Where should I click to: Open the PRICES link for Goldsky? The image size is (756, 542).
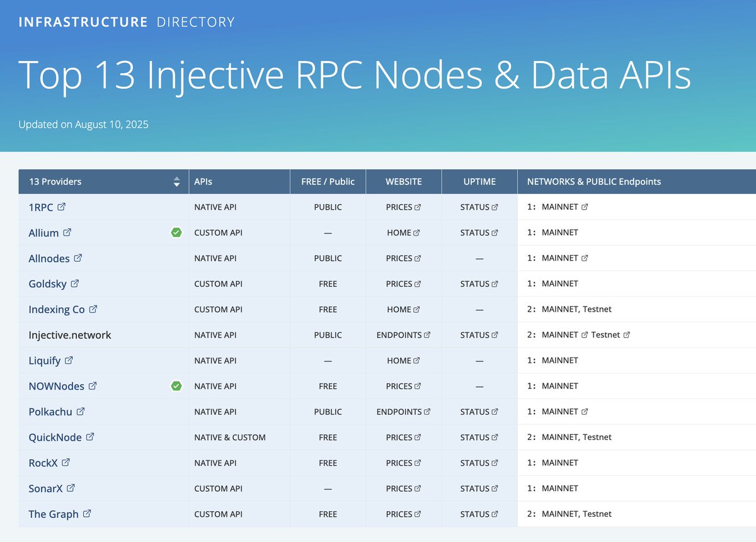coord(403,284)
